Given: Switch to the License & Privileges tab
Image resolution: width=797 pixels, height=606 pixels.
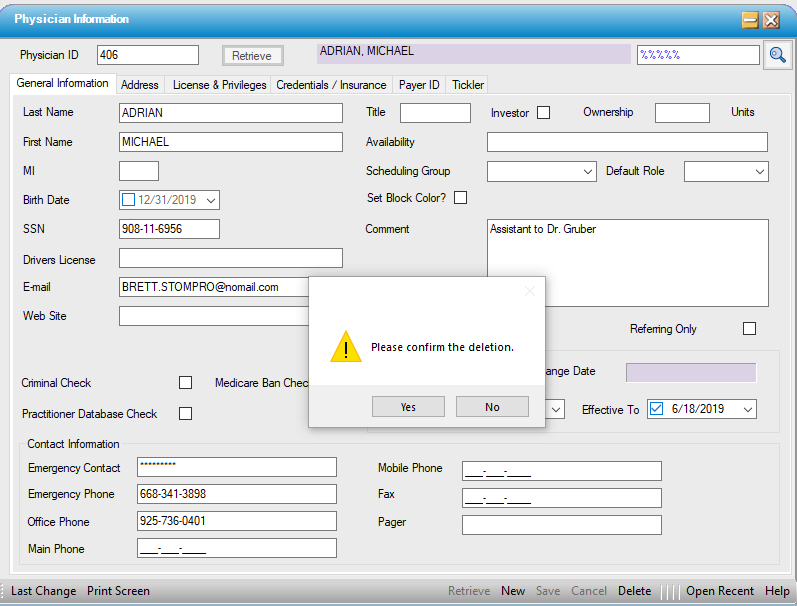Looking at the screenshot, I should [x=219, y=85].
